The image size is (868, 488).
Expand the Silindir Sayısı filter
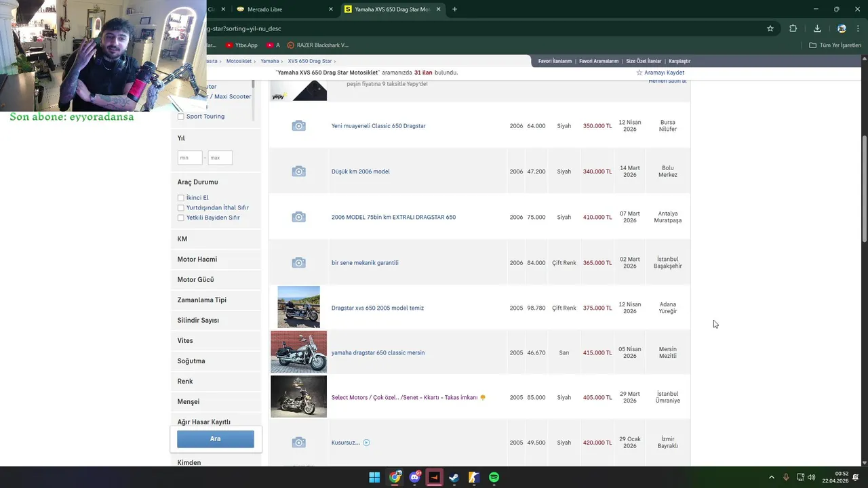click(216, 321)
